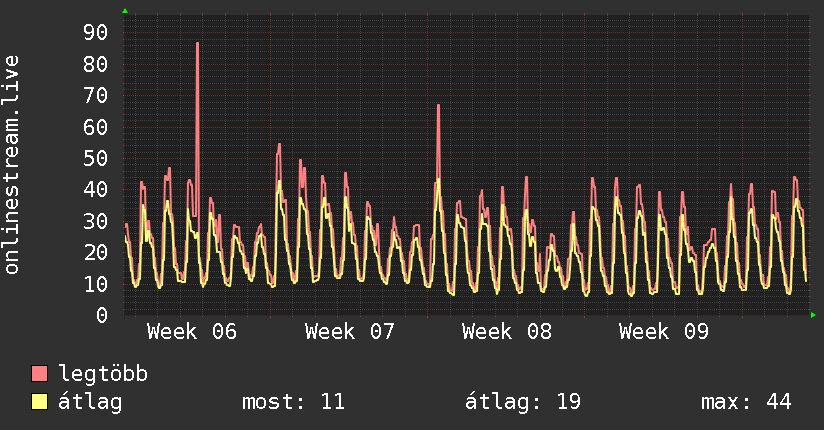Click the 70 y-axis tick label
The image size is (824, 430).
coord(95,96)
